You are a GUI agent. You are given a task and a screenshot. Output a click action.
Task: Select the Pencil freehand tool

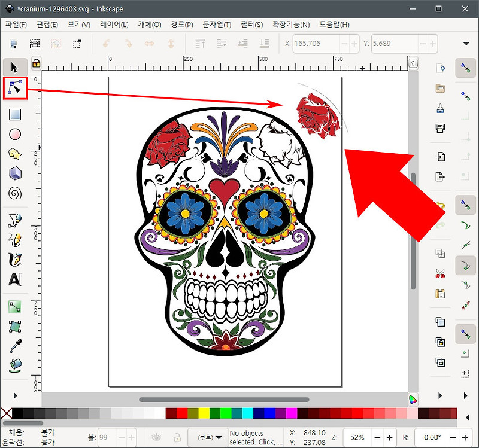click(x=15, y=240)
